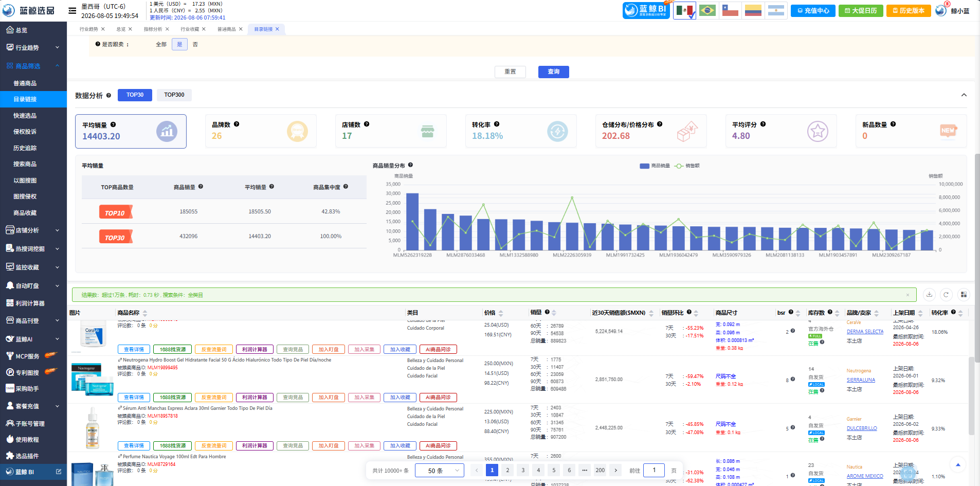Sort by 价格 column sort icon
Viewport: 980px width, 486px height.
[500, 313]
